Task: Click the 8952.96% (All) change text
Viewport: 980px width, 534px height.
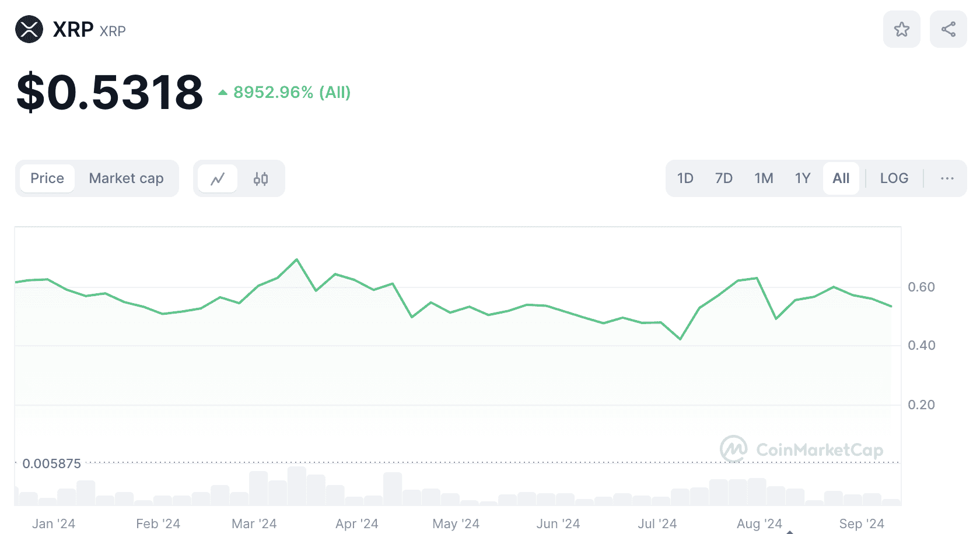Action: 292,92
